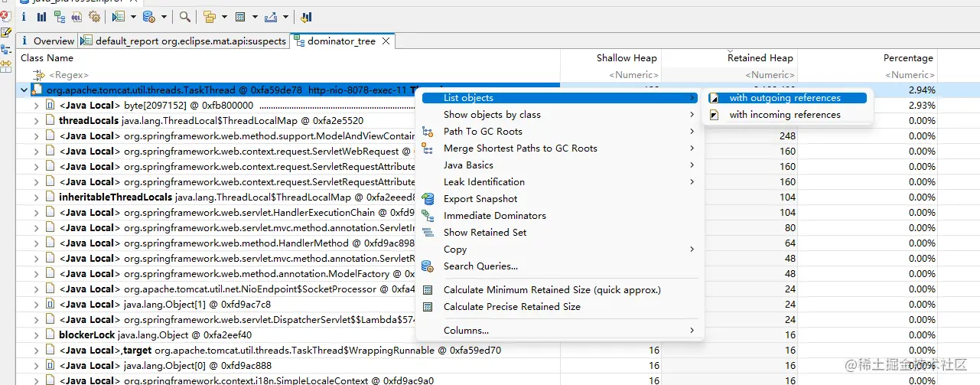
Task: Sort by the Shallow Heap column header
Action: click(610, 58)
